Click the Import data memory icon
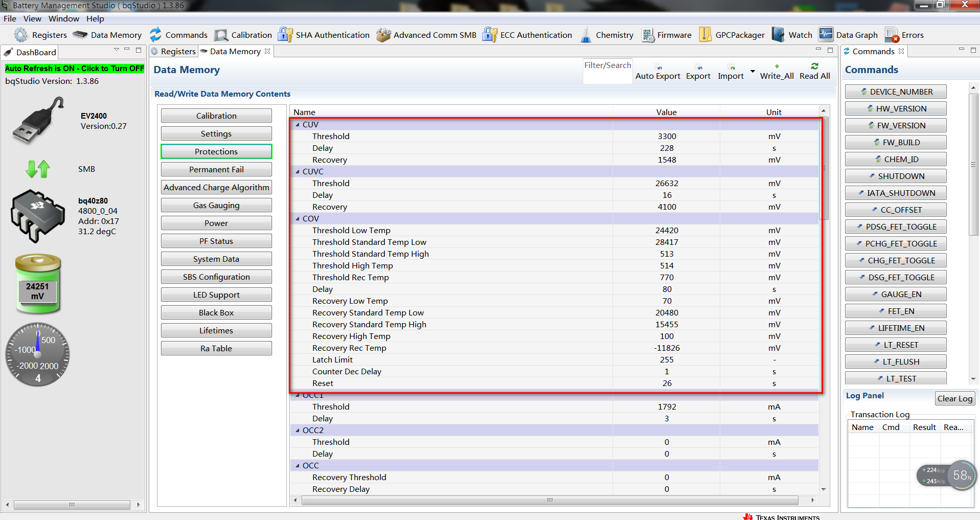 click(x=732, y=67)
